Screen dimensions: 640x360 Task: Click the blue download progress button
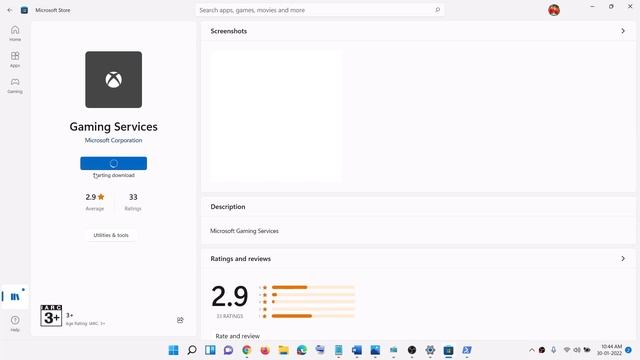[x=113, y=163]
